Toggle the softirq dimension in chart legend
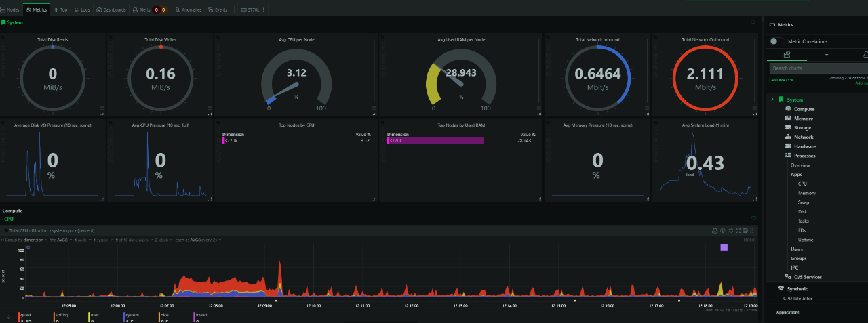This screenshot has width=868, height=323. 62,315
